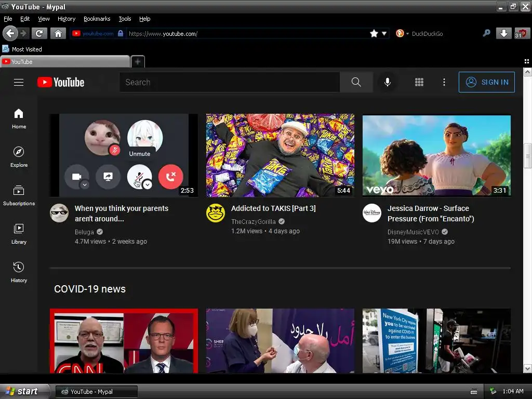Play the Beluga Discord call thumbnail
The height and width of the screenshot is (399, 532).
point(124,155)
